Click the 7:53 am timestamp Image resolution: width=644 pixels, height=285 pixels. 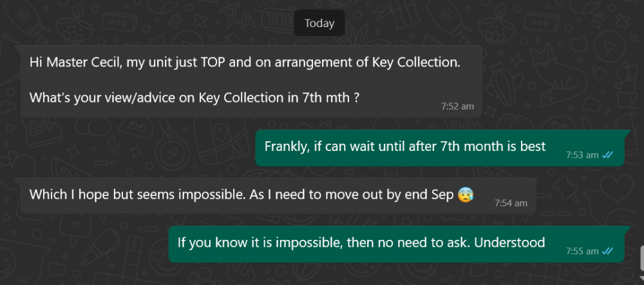point(582,155)
